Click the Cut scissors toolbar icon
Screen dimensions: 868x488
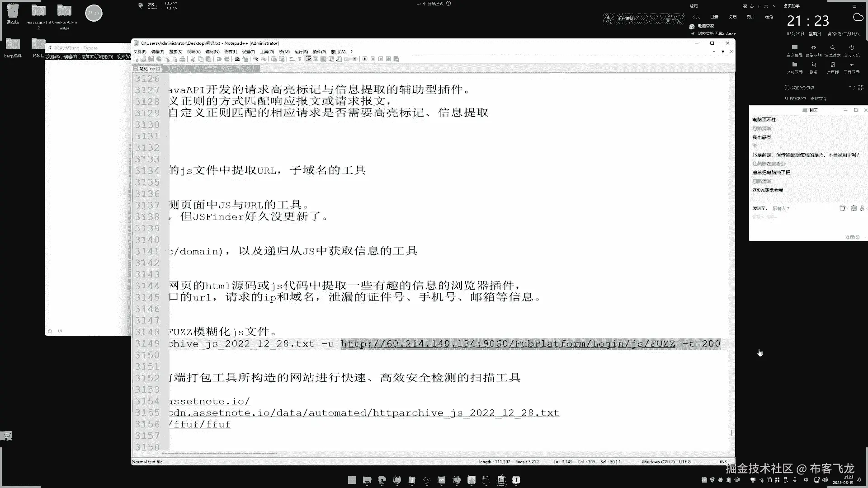[x=193, y=59]
